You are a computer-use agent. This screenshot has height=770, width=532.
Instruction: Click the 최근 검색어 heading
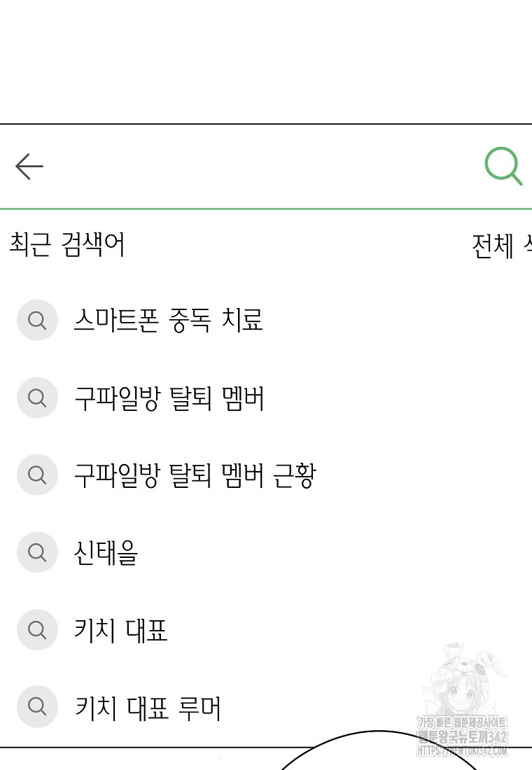coord(67,244)
